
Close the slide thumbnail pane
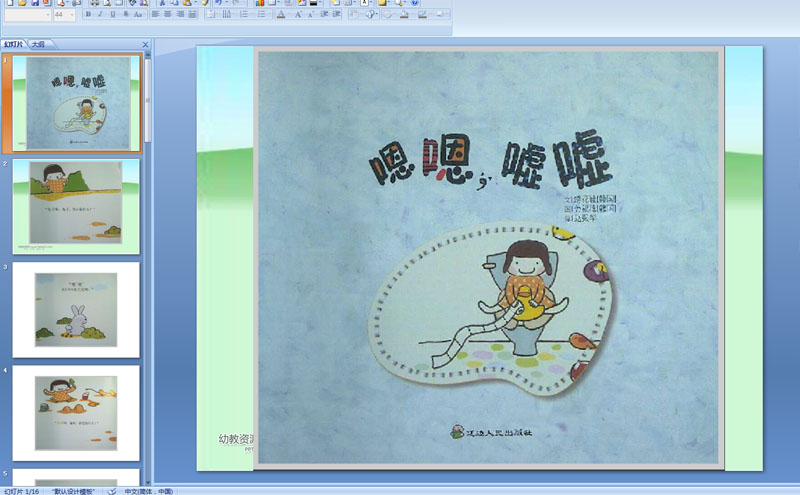[145, 44]
